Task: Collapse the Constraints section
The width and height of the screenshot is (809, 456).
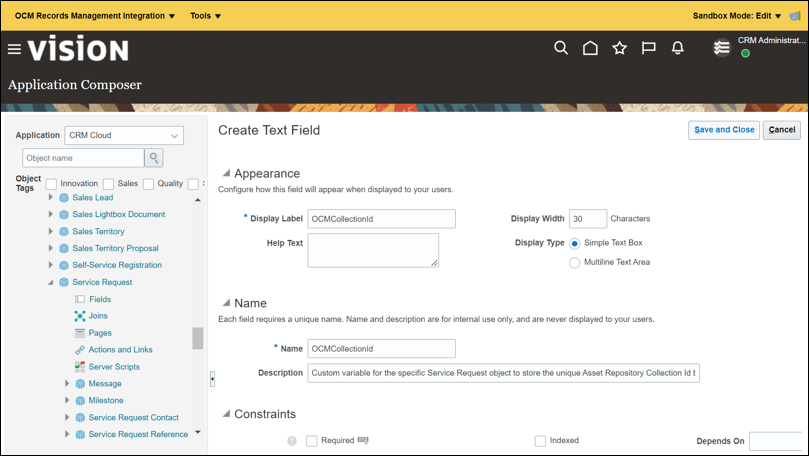Action: [x=226, y=414]
